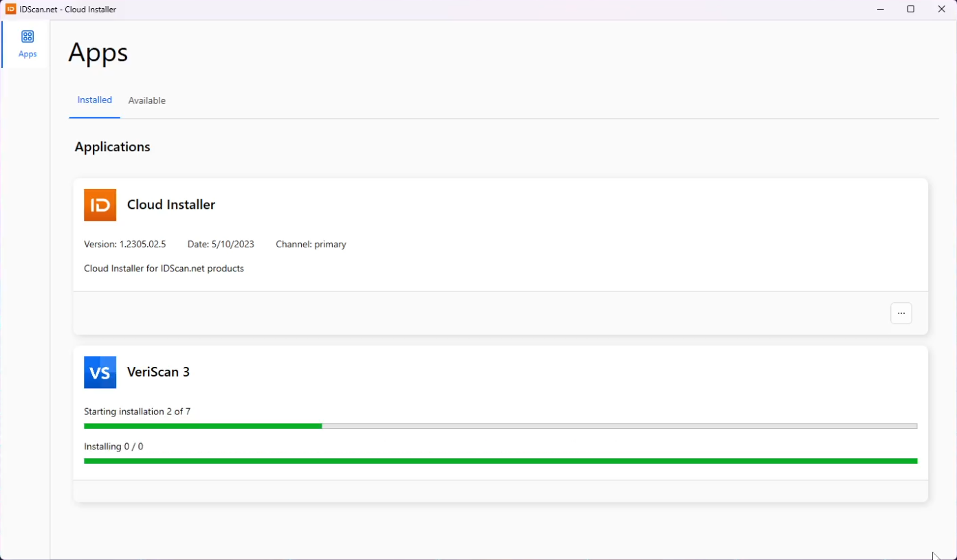The image size is (957, 560).
Task: Click the Installing 0 / 0 progress bar
Action: coord(500,461)
